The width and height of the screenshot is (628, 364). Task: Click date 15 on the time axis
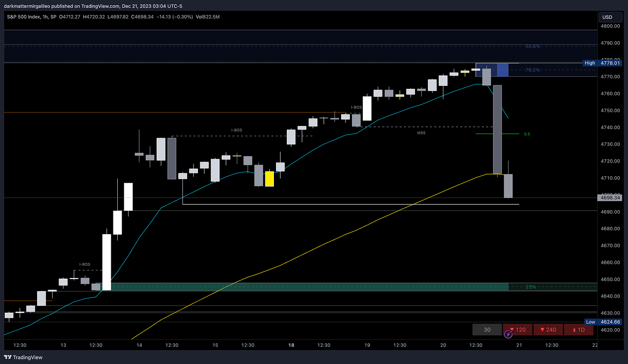[215, 345]
